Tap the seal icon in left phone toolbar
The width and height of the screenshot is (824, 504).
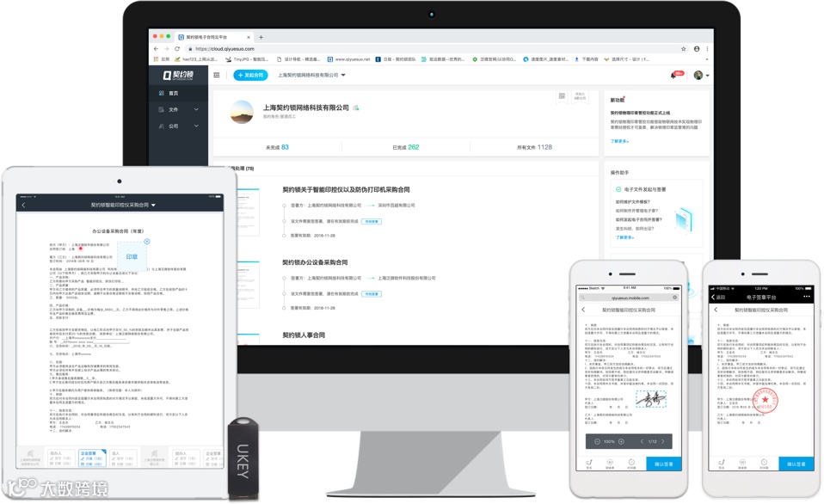[x=610, y=464]
